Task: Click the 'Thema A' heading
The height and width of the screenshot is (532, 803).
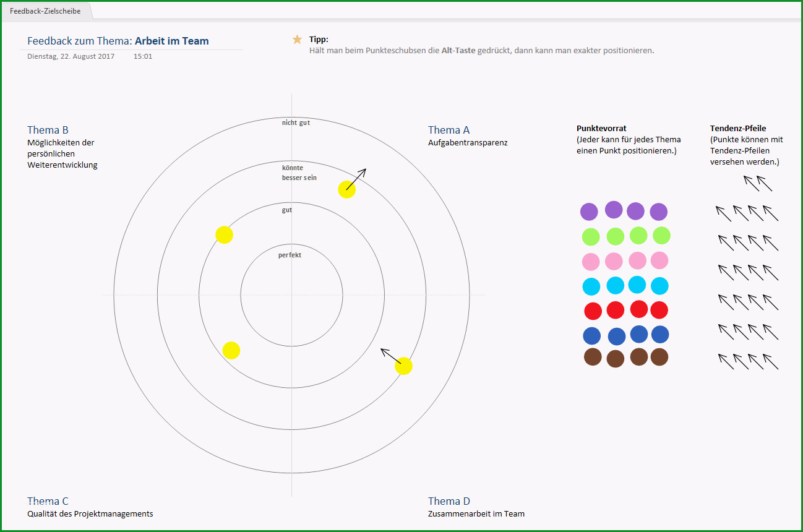Action: pyautogui.click(x=449, y=130)
